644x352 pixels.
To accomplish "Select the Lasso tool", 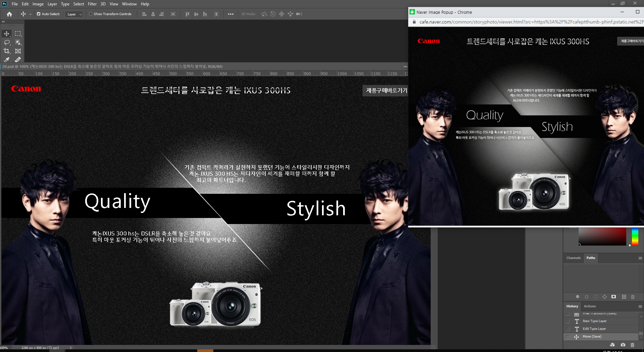I will tap(7, 42).
